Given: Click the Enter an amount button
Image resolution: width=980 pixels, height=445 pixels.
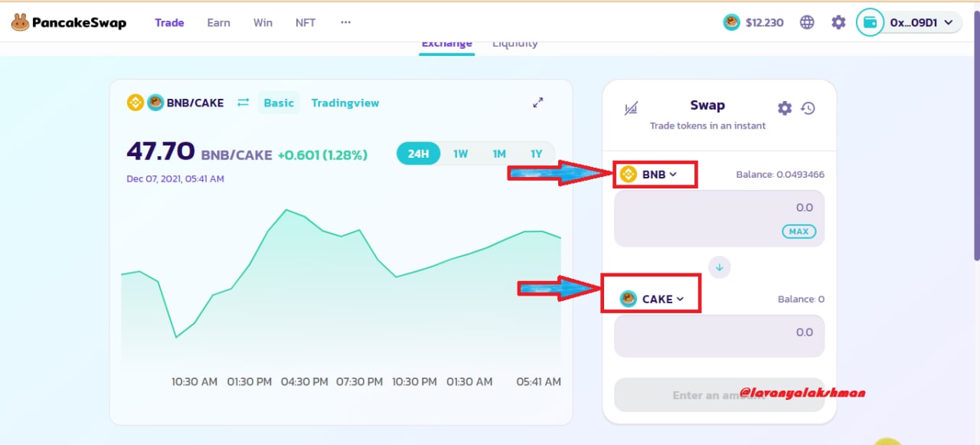Looking at the screenshot, I should 720,395.
